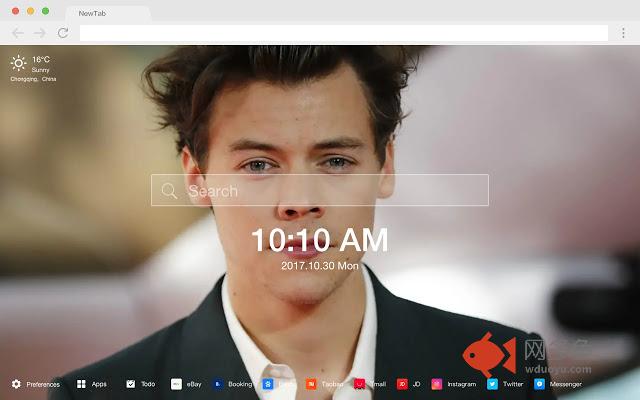Image resolution: width=640 pixels, height=400 pixels.
Task: Reload the page with refresh icon
Action: [x=63, y=33]
